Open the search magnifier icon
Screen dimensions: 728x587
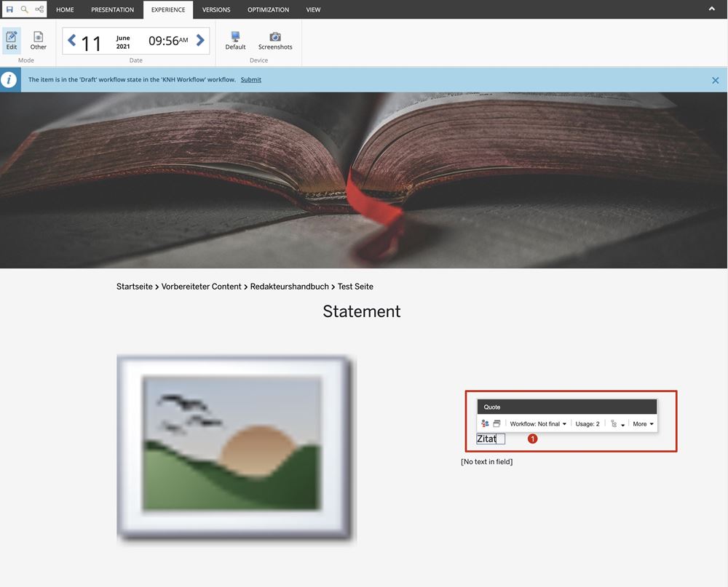[x=24, y=9]
